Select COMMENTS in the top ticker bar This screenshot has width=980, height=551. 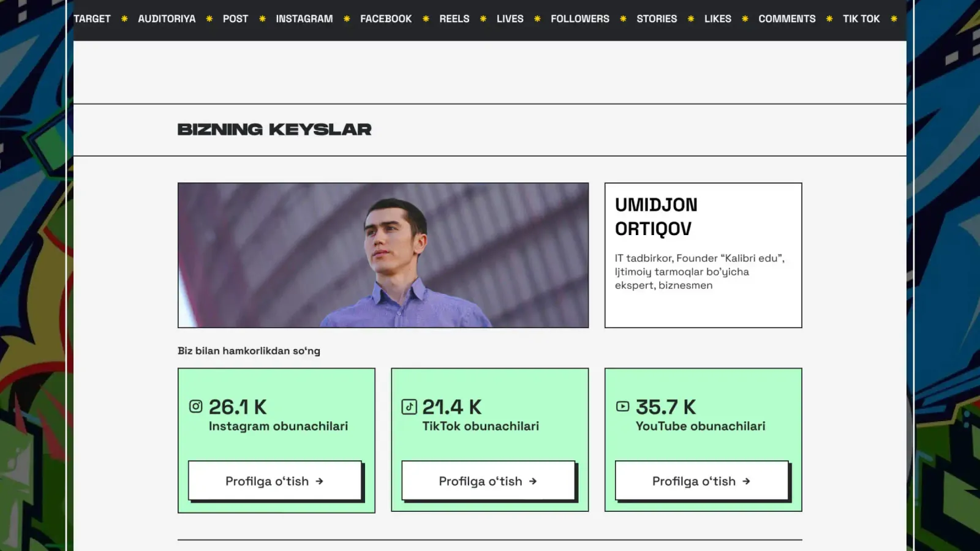pyautogui.click(x=787, y=19)
